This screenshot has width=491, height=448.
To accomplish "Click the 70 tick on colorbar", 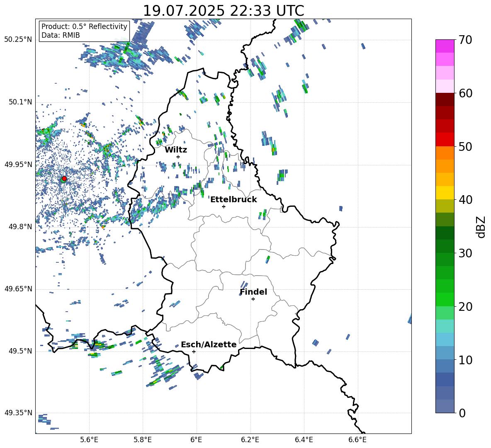I will coord(465,40).
